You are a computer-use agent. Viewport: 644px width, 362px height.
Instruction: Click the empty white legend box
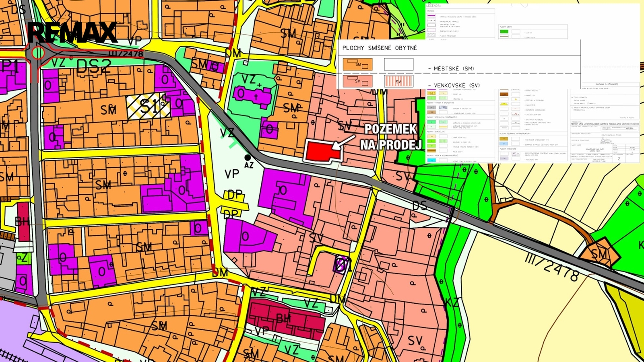398,64
